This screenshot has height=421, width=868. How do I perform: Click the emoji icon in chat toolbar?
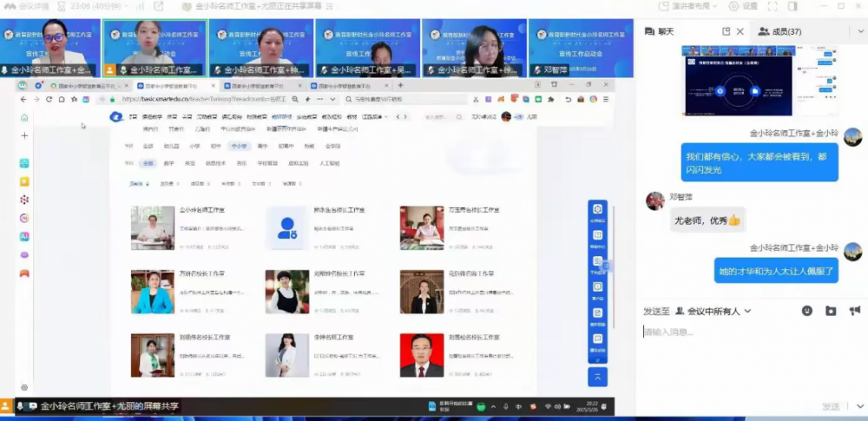tap(807, 311)
